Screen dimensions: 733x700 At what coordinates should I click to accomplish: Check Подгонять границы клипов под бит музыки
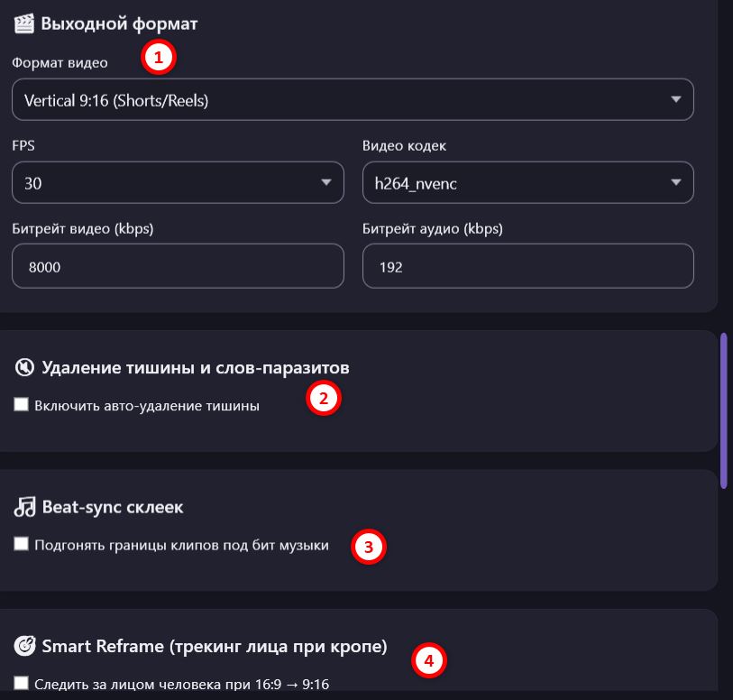tap(21, 543)
